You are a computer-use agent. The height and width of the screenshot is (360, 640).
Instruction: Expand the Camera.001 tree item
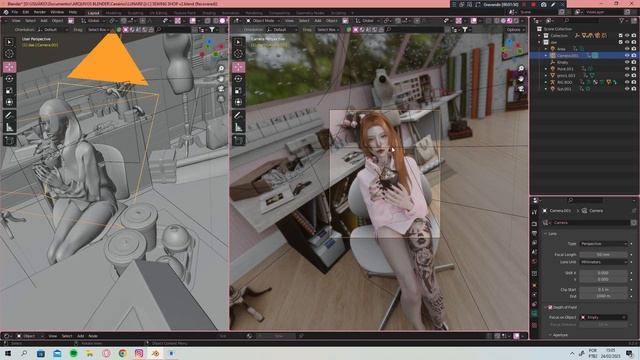(x=546, y=56)
